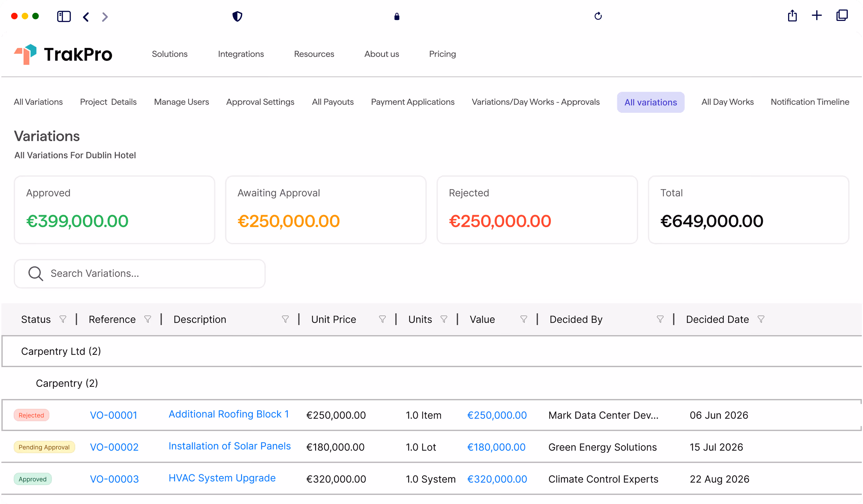Filter the Decided By column
Image resolution: width=863 pixels, height=504 pixels.
tap(660, 319)
